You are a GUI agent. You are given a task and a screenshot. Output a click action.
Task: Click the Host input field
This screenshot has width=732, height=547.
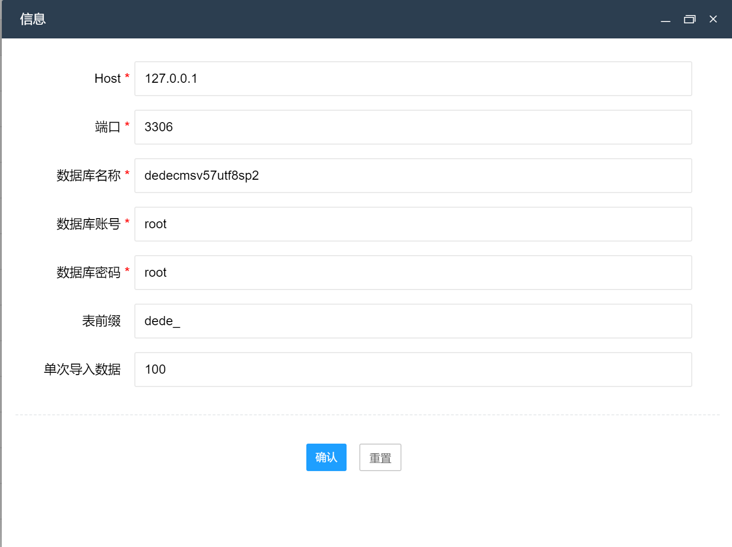pyautogui.click(x=413, y=78)
